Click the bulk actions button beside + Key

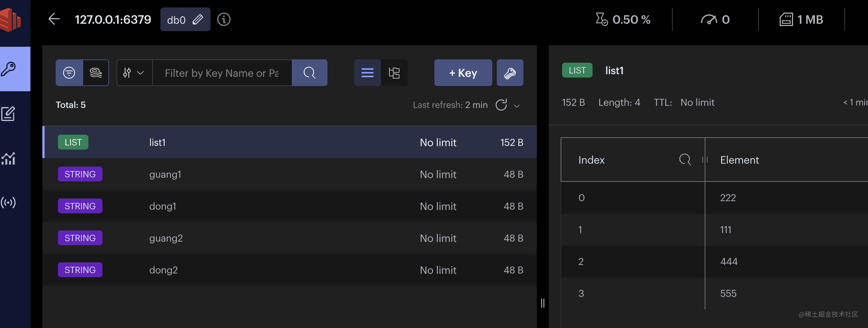(x=510, y=73)
